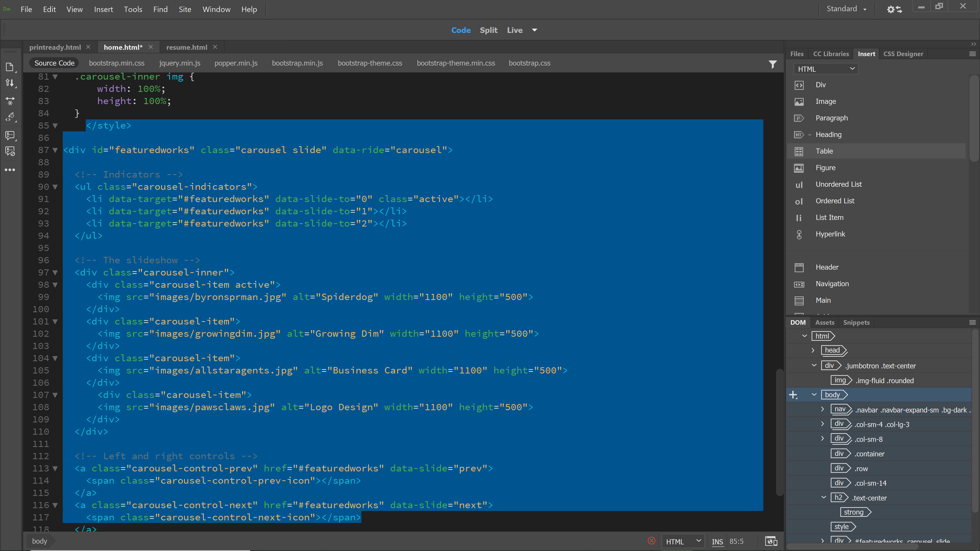The width and height of the screenshot is (980, 551).
Task: Click the Remove Comment icon
Action: [10, 151]
